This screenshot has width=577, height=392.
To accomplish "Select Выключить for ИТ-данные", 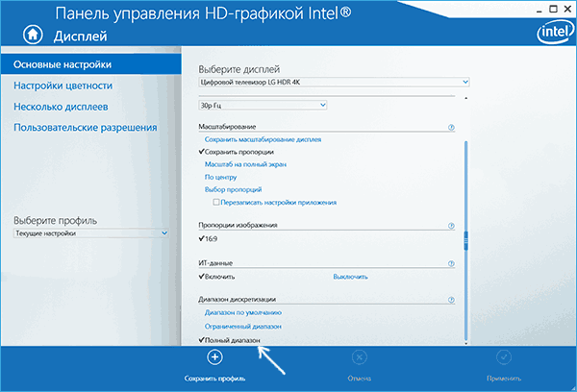I will click(350, 277).
